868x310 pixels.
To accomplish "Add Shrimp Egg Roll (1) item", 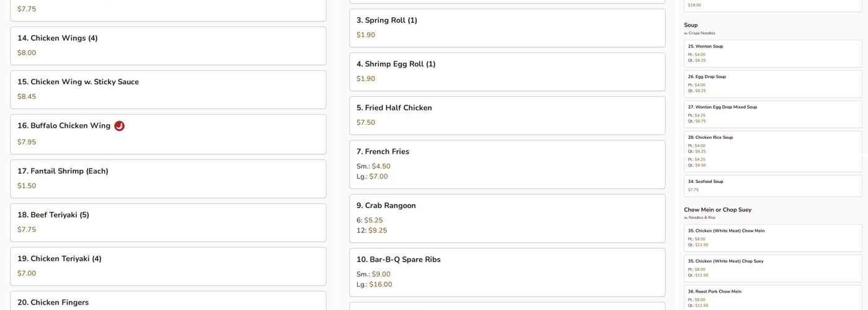I will click(x=507, y=71).
